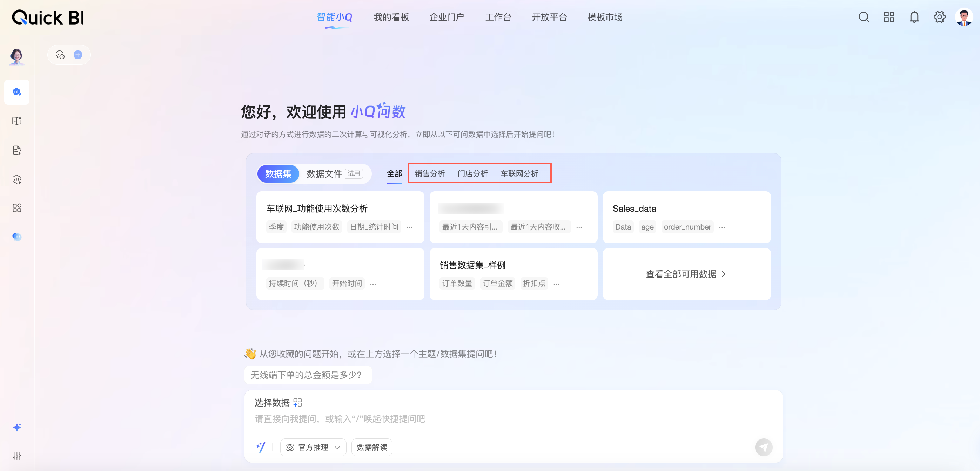Expand more fields next to 开始时间 tag
The height and width of the screenshot is (471, 980).
click(373, 284)
